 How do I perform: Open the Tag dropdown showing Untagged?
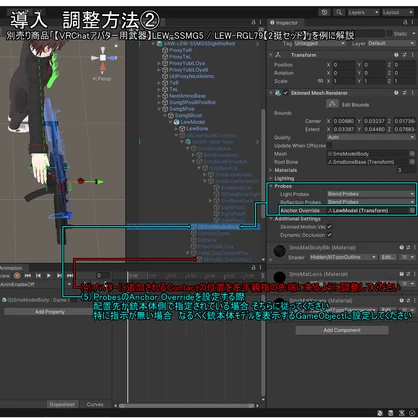pos(320,43)
